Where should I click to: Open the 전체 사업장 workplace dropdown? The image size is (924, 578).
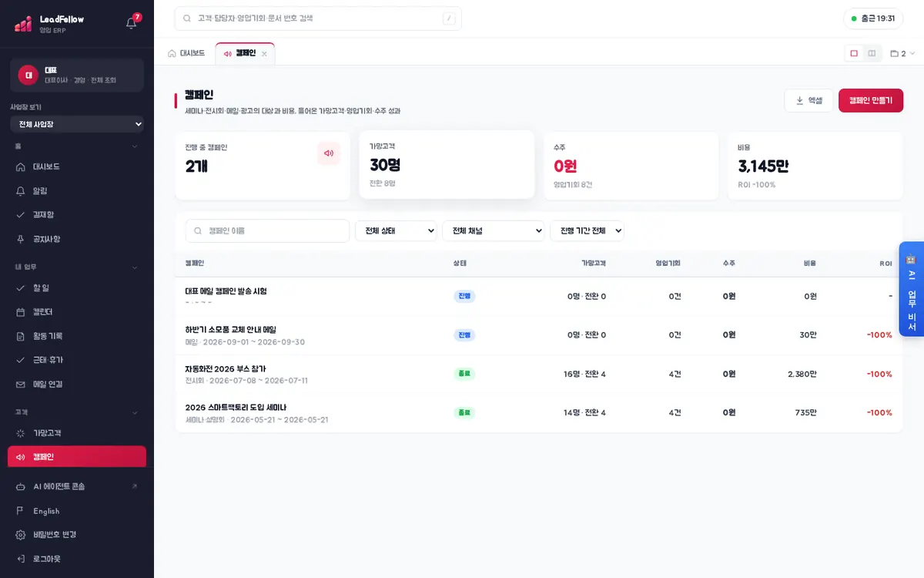pyautogui.click(x=77, y=124)
